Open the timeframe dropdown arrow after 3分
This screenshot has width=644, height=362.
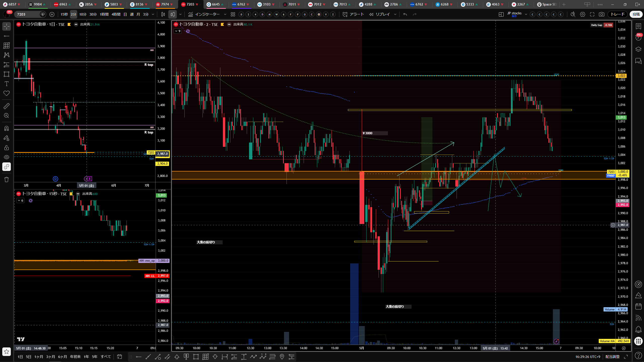tap(153, 14)
